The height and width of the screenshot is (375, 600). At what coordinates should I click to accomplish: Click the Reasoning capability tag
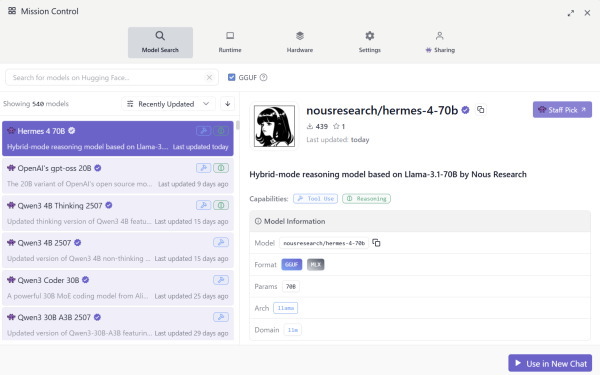(x=366, y=199)
